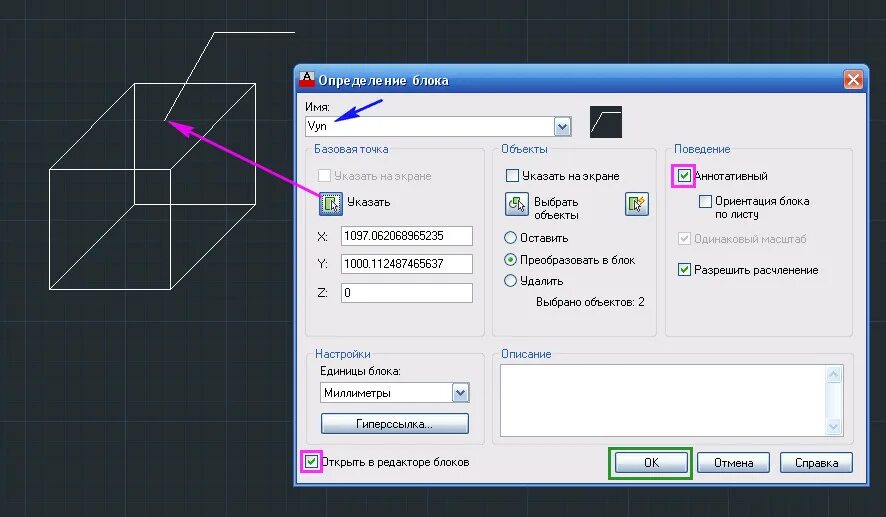Image resolution: width=886 pixels, height=517 pixels.
Task: Open the quick select objects icon
Action: pyautogui.click(x=637, y=204)
